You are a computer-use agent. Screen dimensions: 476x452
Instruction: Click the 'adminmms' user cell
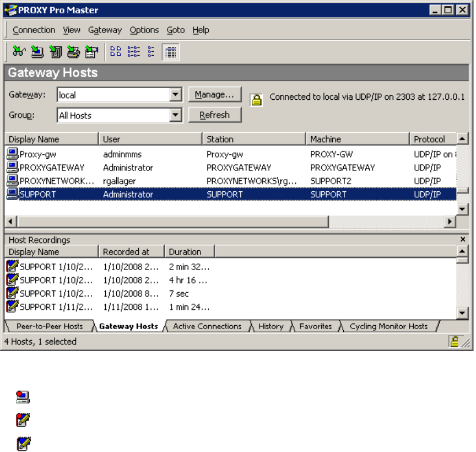pyautogui.click(x=122, y=154)
